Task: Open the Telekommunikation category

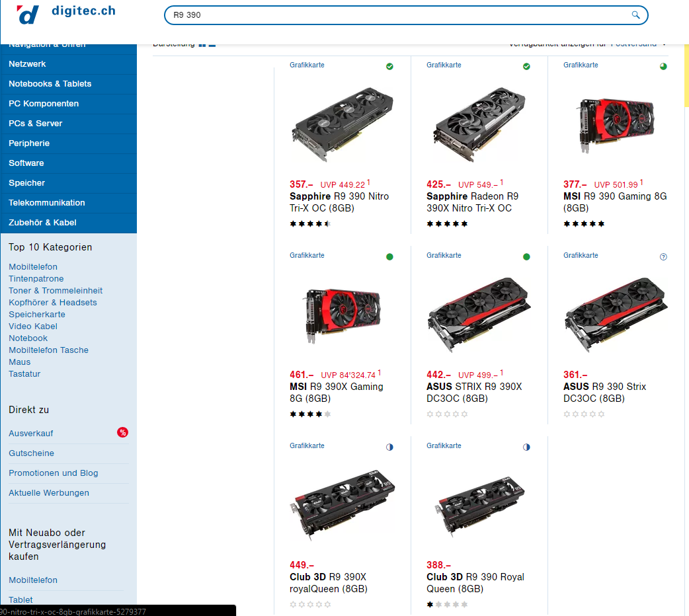Action: click(x=69, y=202)
